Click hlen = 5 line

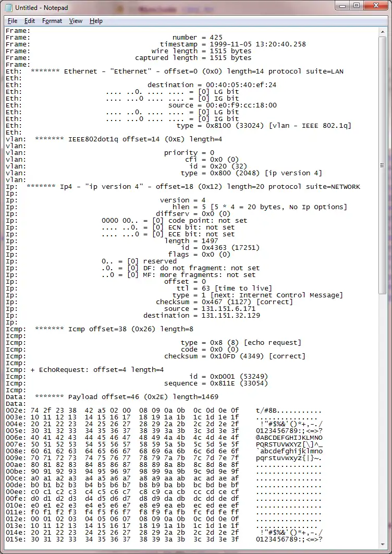(260, 207)
